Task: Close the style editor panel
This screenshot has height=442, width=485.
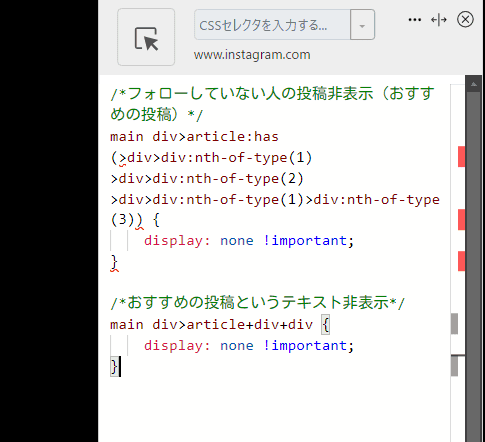Action: (465, 19)
